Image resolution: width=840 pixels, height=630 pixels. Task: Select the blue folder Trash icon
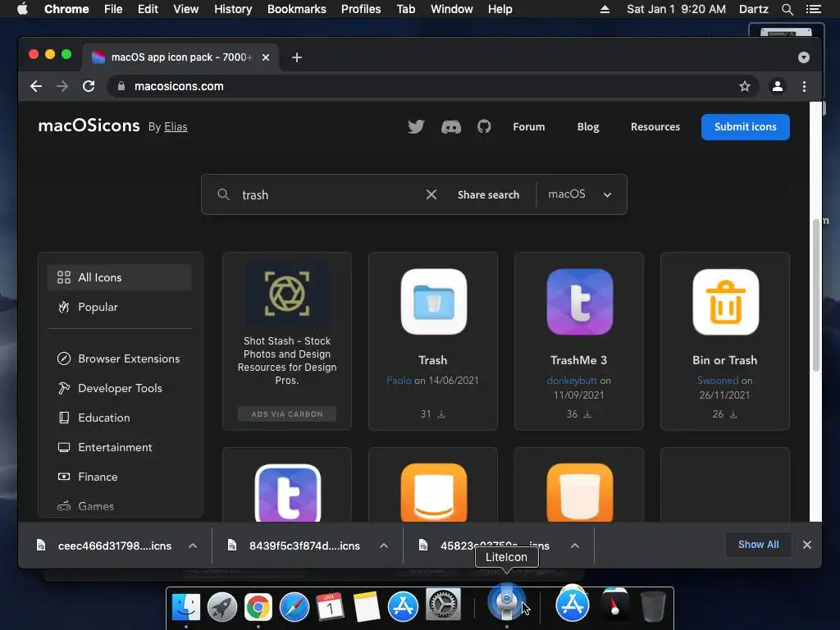click(x=433, y=302)
